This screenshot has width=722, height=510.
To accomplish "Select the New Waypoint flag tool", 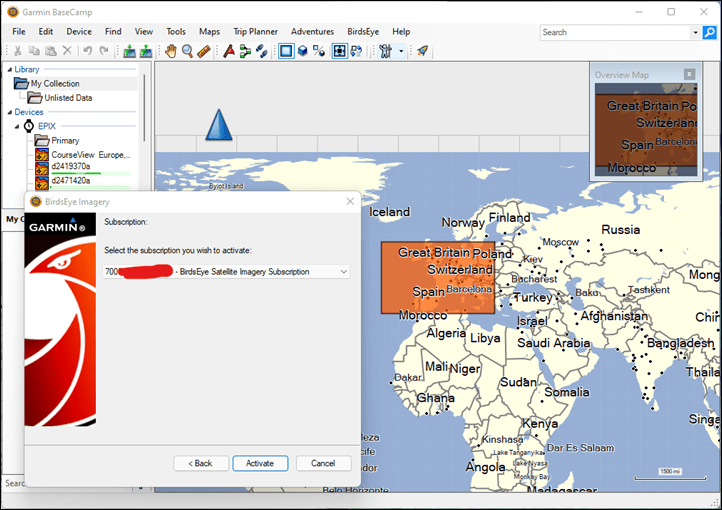I will [229, 51].
